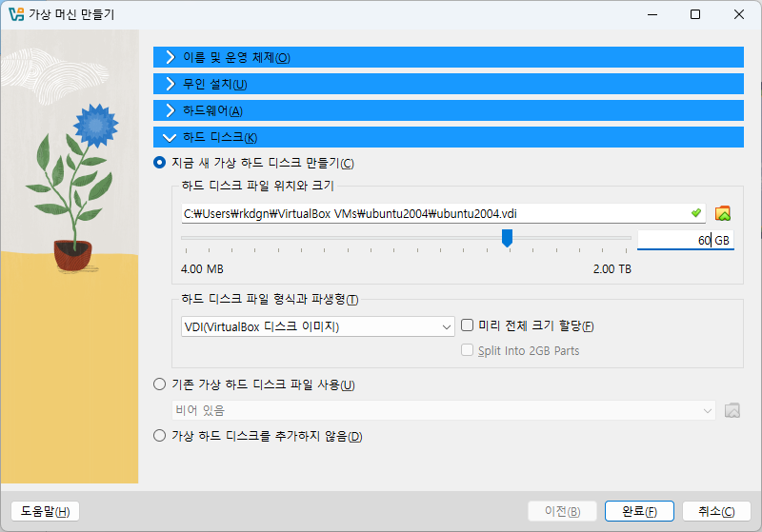The height and width of the screenshot is (532, 762).
Task: Click the 60 GB size input field
Action: [x=685, y=240]
